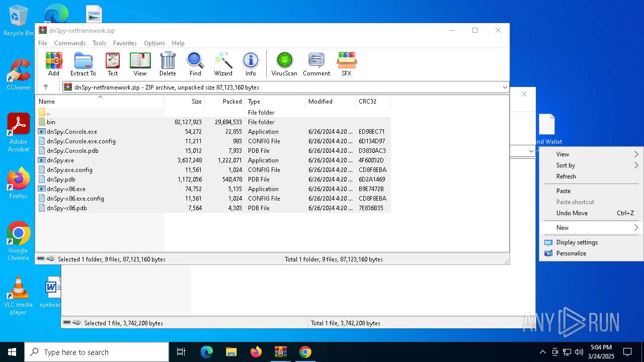Select VLC media player desktop icon
The image size is (644, 362).
click(x=19, y=295)
